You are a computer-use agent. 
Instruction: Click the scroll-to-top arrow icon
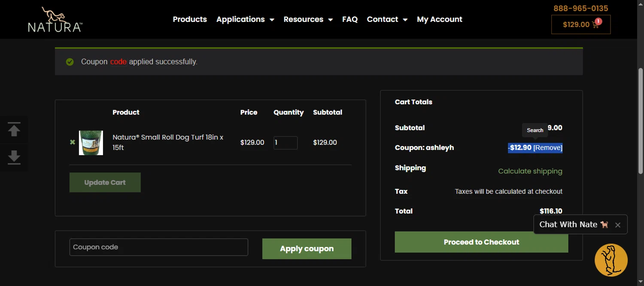pyautogui.click(x=14, y=129)
